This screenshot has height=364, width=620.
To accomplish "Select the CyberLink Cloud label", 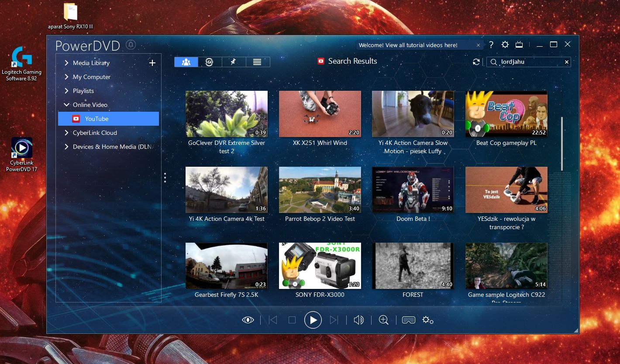I will [x=95, y=133].
